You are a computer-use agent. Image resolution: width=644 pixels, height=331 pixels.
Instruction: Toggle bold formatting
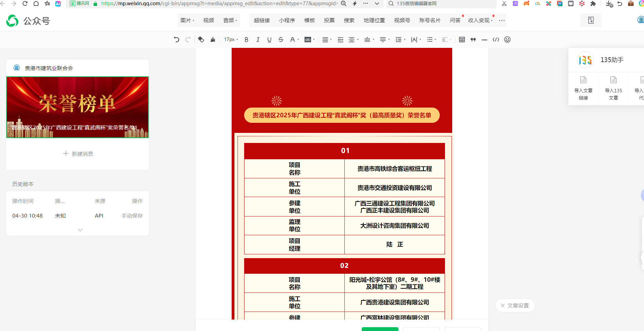point(246,40)
